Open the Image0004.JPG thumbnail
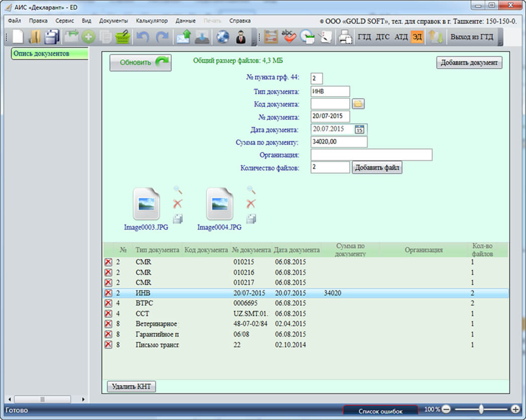 click(x=220, y=203)
